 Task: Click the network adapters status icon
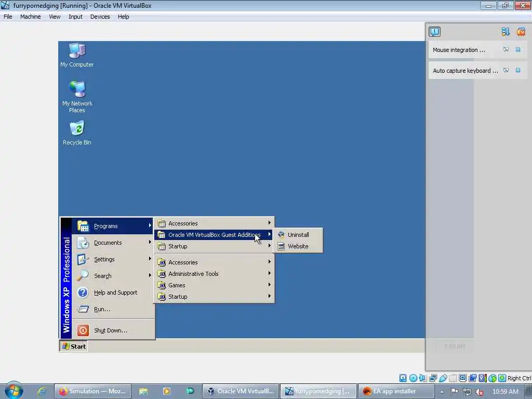[x=433, y=378]
